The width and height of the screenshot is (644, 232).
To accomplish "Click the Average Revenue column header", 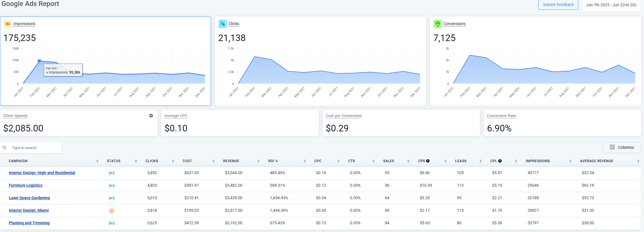I will click(x=597, y=161).
